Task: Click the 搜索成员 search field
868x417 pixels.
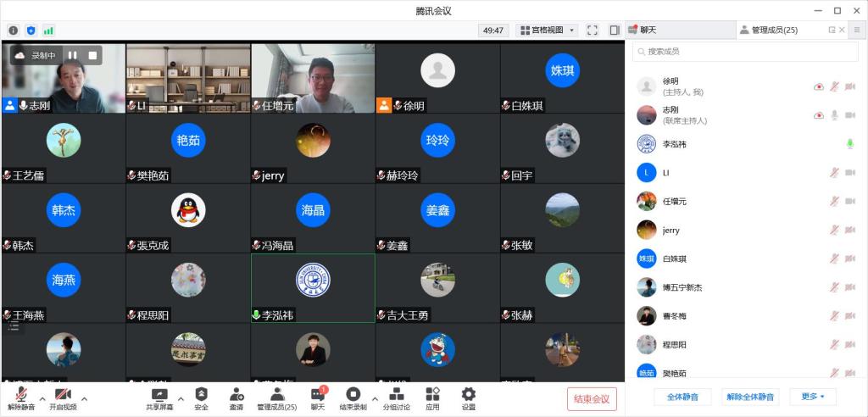Action: (746, 52)
